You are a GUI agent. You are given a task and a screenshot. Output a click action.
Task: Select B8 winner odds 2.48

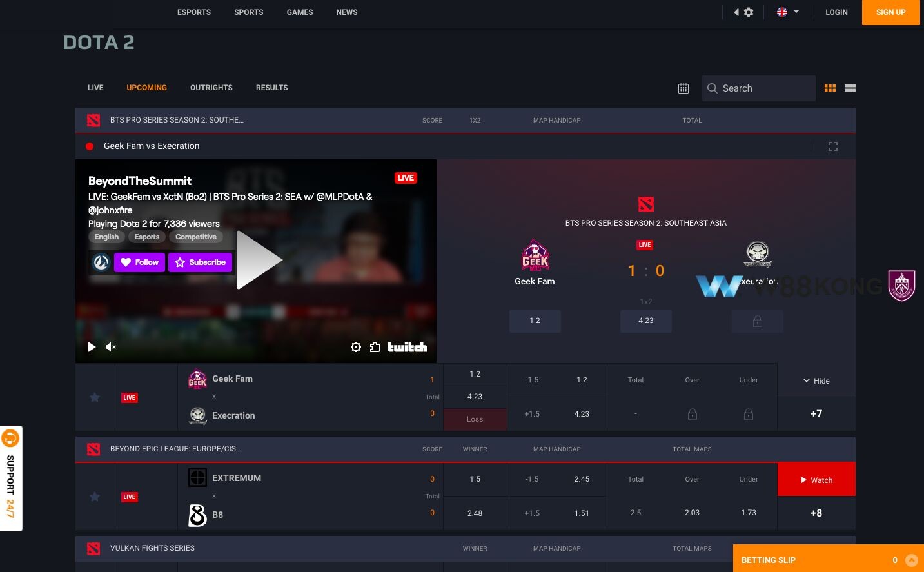[475, 513]
